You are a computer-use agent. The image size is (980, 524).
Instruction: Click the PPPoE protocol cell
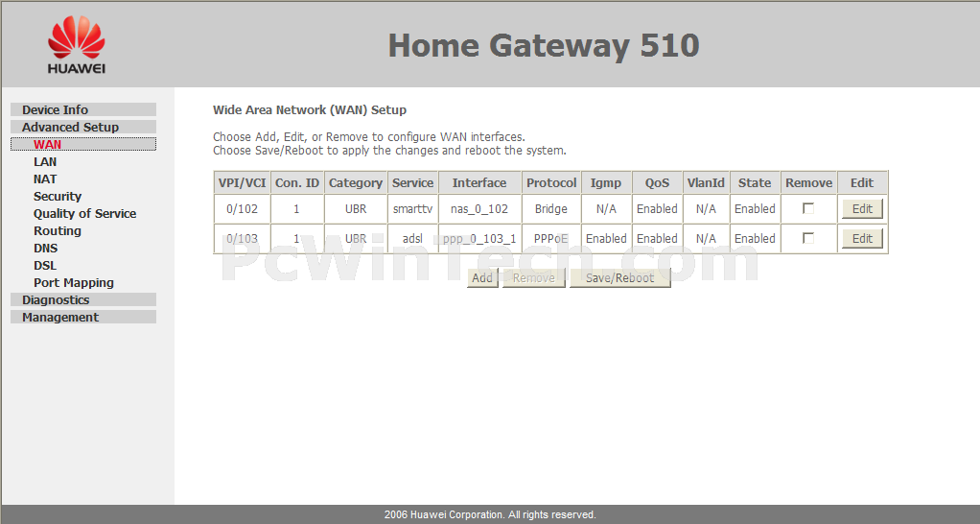551,238
